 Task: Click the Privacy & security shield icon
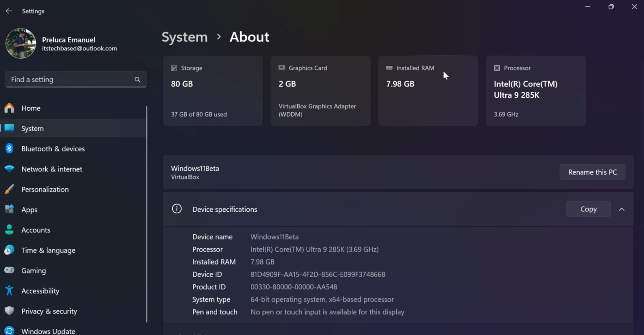(9, 311)
